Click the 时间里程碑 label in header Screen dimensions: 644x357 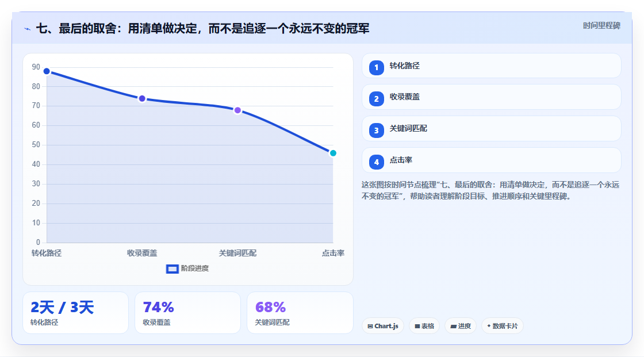click(601, 26)
